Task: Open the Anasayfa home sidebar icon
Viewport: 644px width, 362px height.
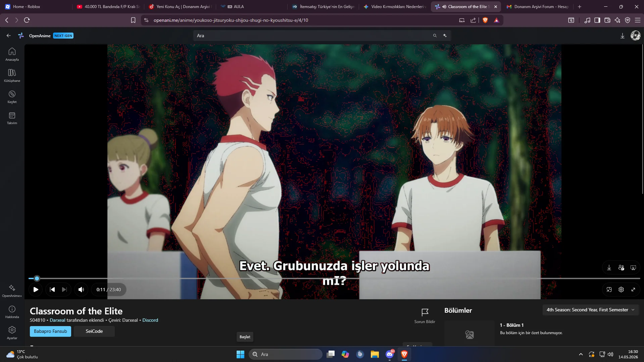Action: click(x=12, y=54)
